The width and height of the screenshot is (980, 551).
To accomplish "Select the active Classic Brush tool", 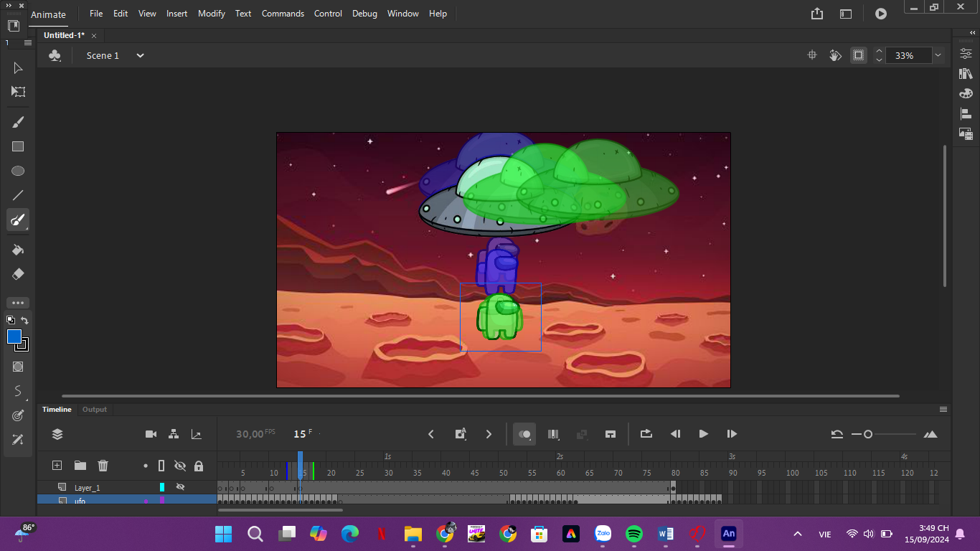I will point(18,220).
